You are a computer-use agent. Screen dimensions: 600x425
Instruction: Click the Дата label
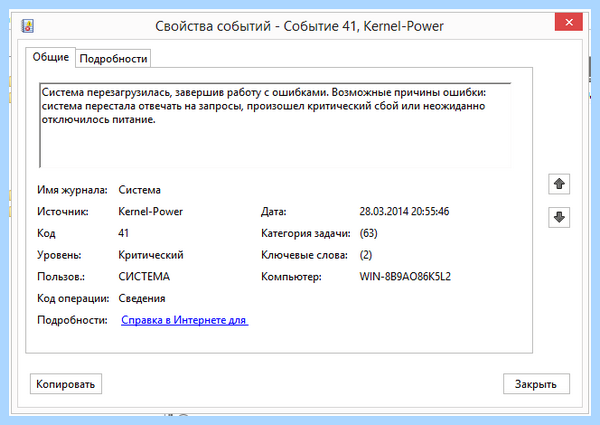[274, 211]
